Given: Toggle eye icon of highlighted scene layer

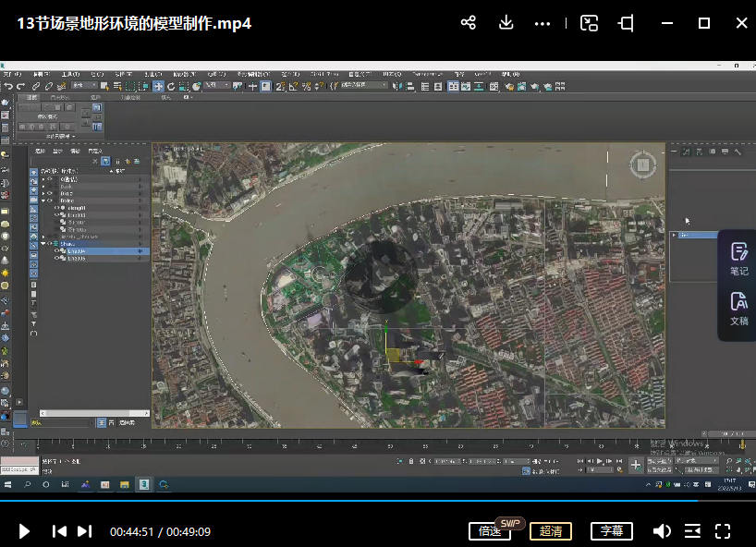Looking at the screenshot, I should (56, 250).
